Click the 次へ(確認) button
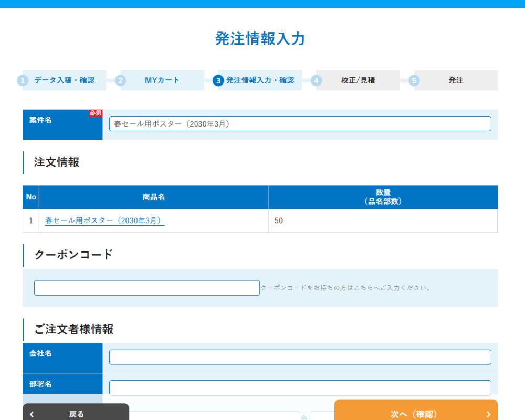The image size is (525, 420). click(416, 411)
